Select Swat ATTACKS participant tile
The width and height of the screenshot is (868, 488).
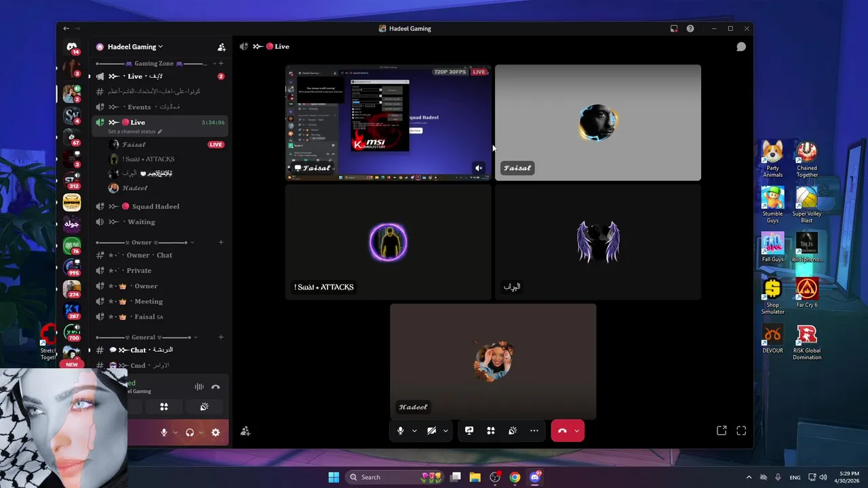tap(388, 242)
